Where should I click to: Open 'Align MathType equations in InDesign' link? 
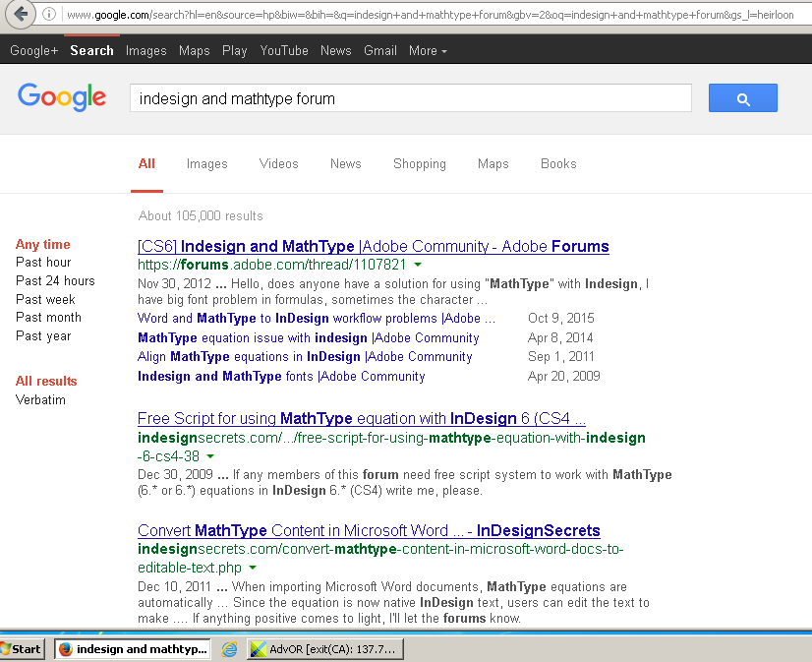pyautogui.click(x=305, y=357)
